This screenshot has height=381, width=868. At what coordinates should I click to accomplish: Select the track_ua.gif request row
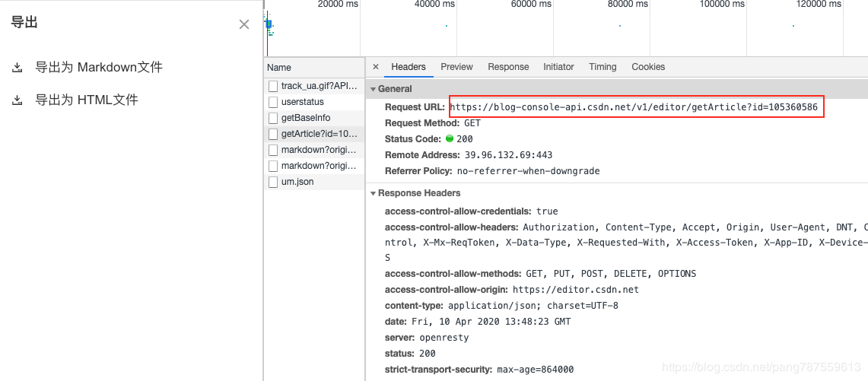[314, 86]
